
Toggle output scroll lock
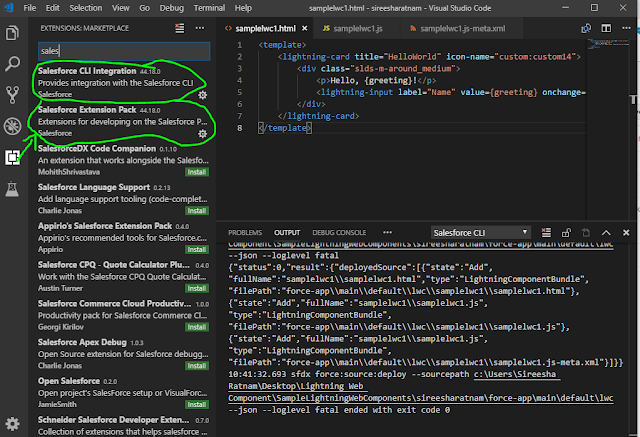click(x=566, y=233)
